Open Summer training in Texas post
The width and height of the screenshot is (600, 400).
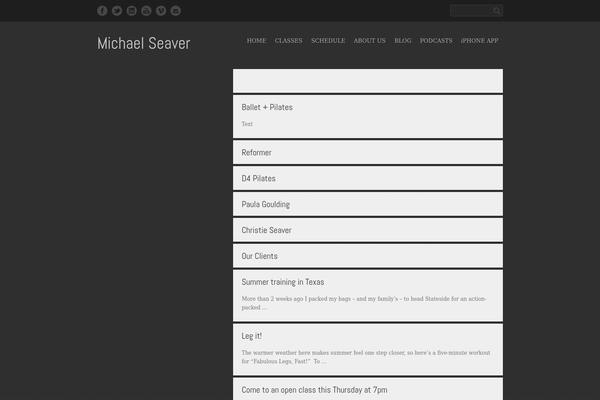(283, 282)
